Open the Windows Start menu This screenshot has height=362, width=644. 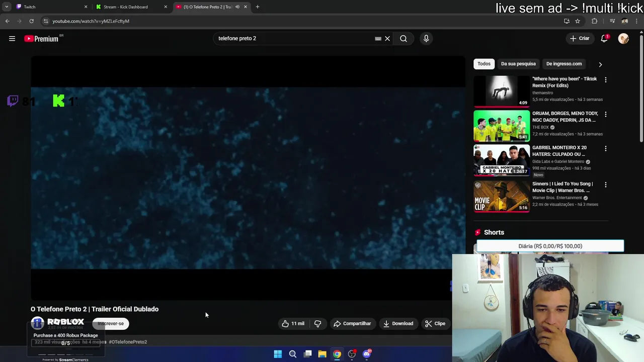click(278, 354)
